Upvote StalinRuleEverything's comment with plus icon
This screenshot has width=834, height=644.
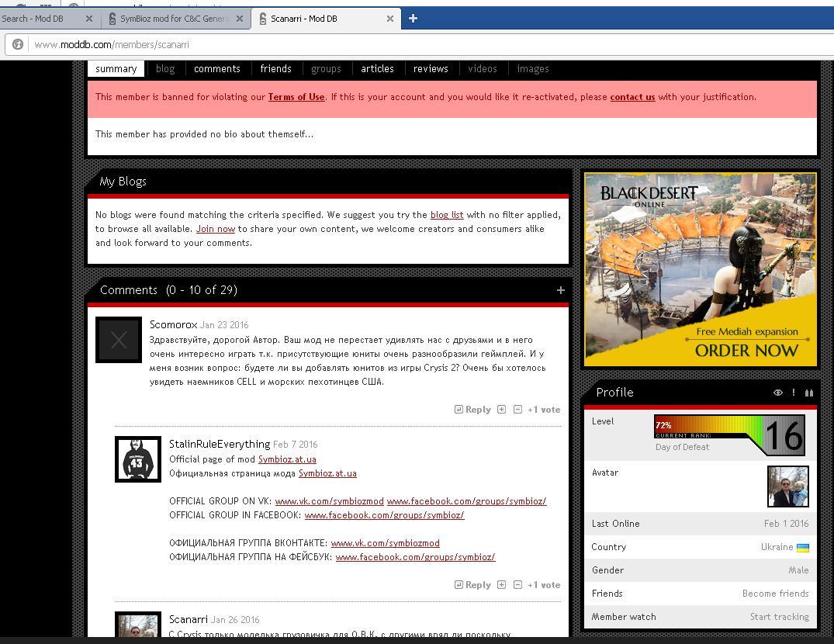coord(501,585)
